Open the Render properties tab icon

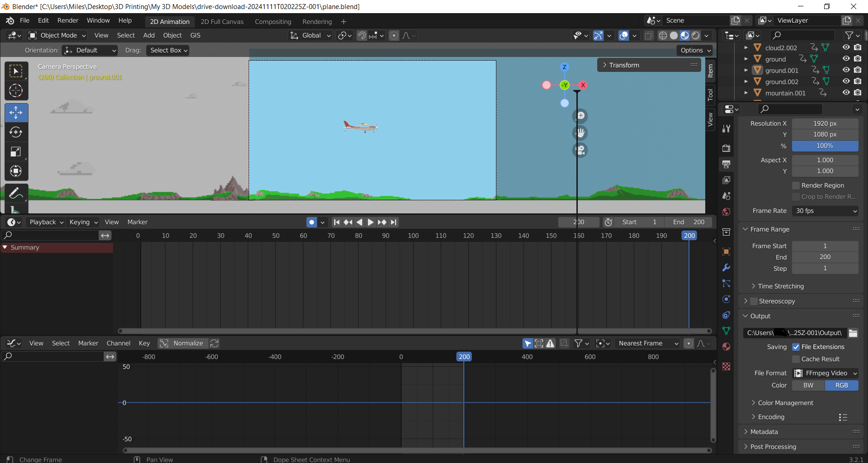click(x=726, y=148)
